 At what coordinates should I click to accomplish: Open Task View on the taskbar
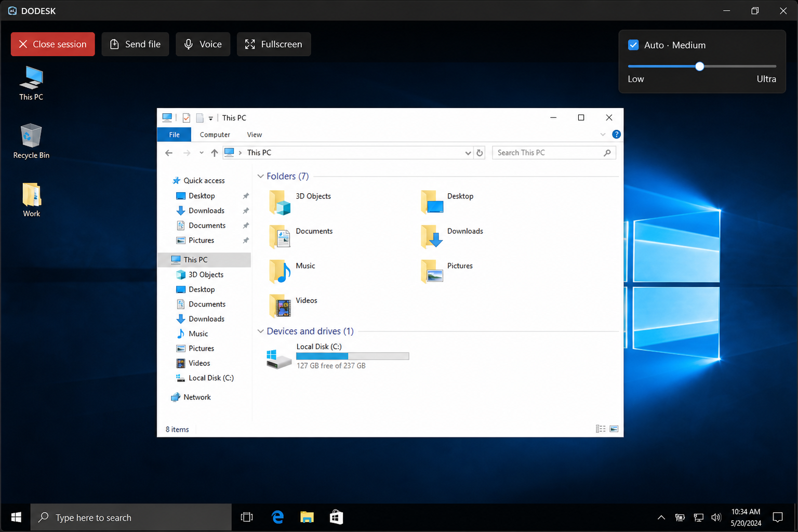[247, 517]
